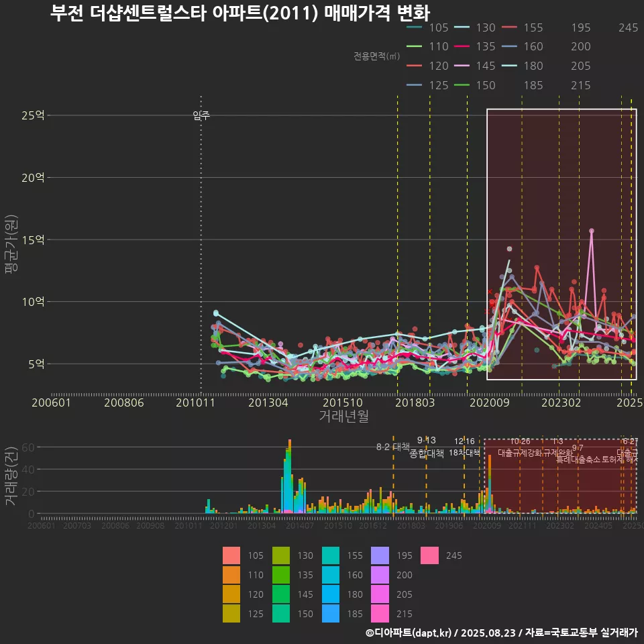Click the 195 entry in the top line legend
644x644 pixels.
[581, 28]
